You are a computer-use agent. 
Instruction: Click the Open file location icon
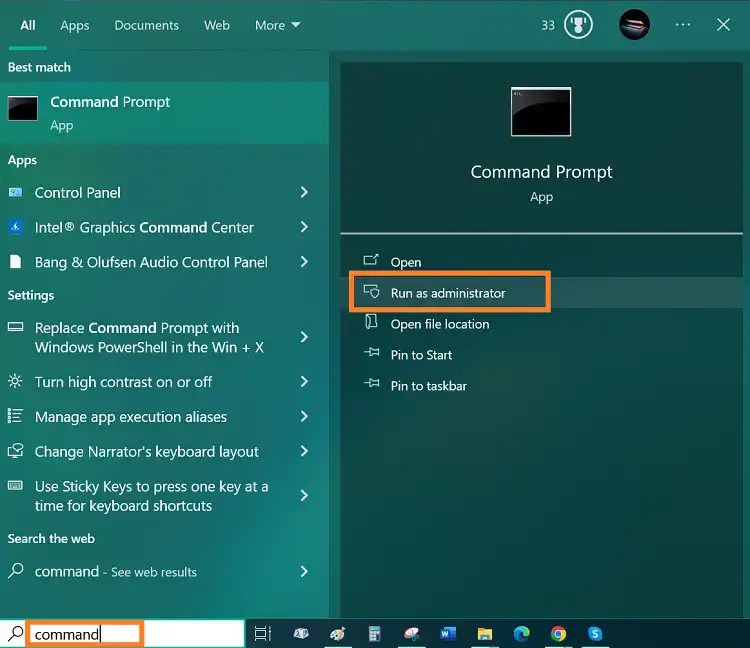[371, 322]
